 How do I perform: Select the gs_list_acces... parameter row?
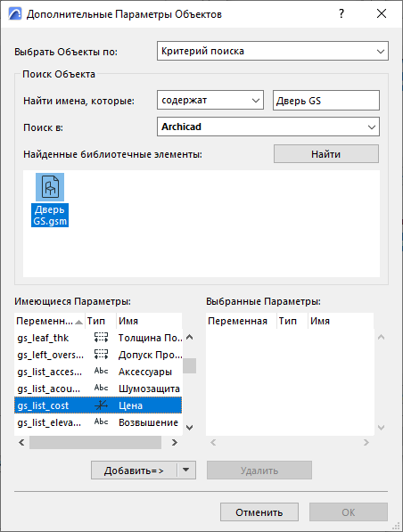(98, 372)
